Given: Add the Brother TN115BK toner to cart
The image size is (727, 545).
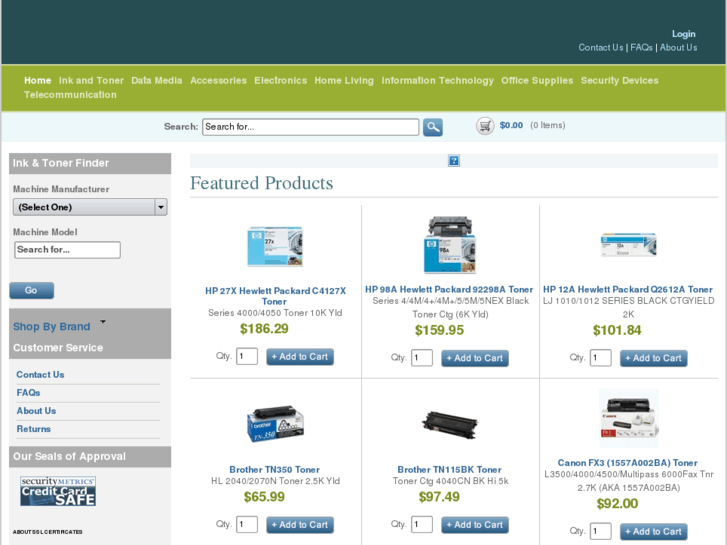Looking at the screenshot, I should point(475,525).
